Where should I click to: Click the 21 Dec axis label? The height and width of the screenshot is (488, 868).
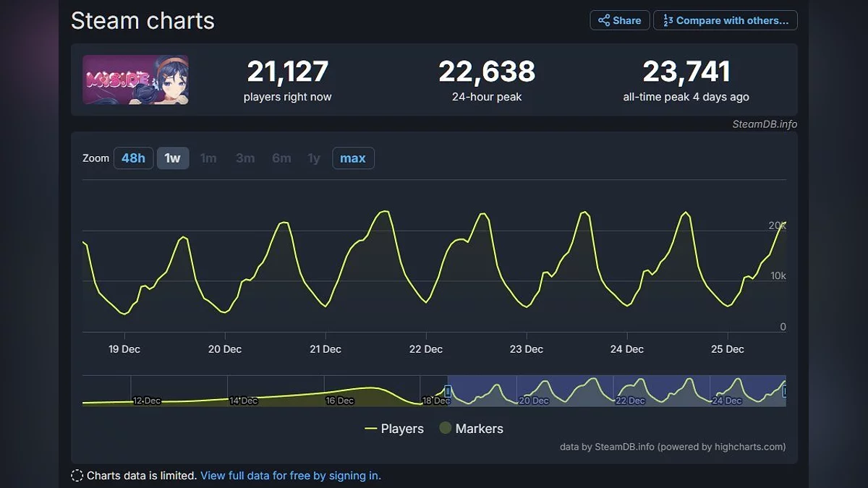325,349
